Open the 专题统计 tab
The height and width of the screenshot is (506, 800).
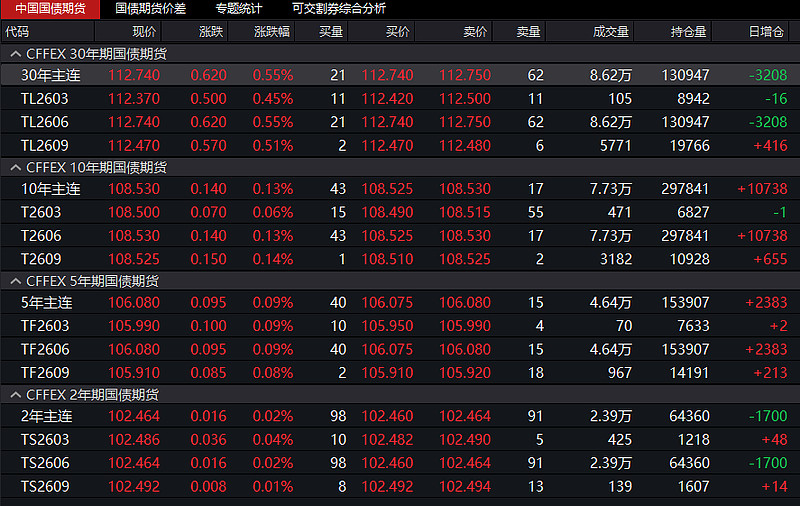(238, 9)
